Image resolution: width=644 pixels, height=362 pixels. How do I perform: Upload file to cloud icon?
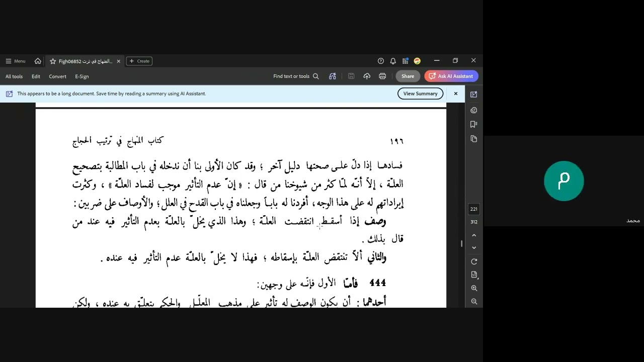[x=367, y=76]
